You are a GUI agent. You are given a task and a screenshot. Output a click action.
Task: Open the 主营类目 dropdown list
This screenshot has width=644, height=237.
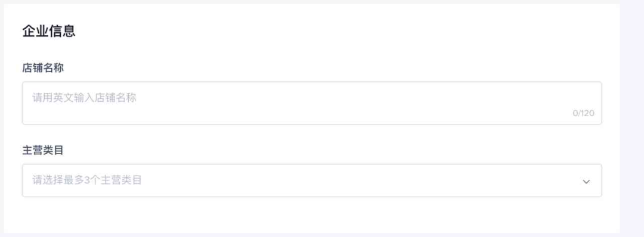312,180
